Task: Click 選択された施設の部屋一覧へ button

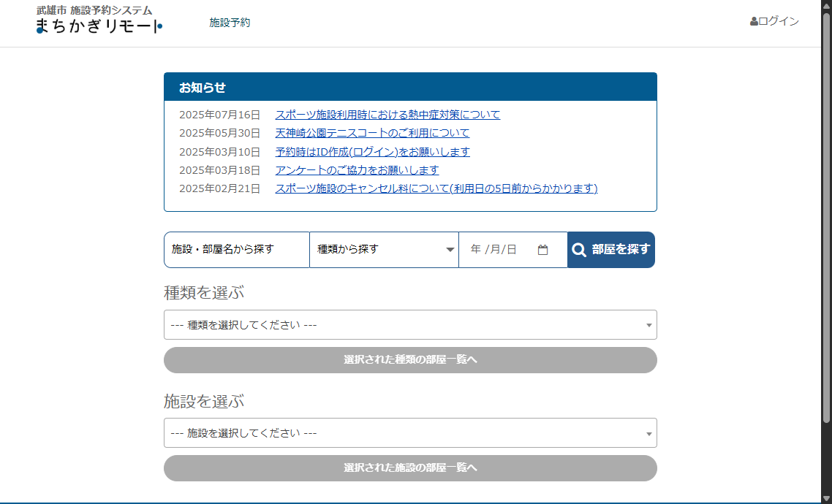Action: 410,468
